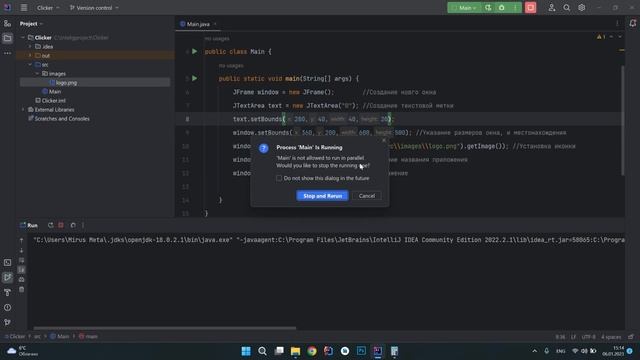640x360 pixels.
Task: Open the Run tool window sidebar icon
Action: pyautogui.click(x=7, y=277)
